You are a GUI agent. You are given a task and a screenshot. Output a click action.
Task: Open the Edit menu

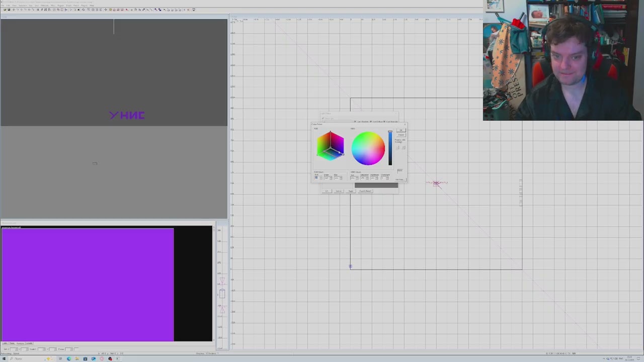coord(8,6)
